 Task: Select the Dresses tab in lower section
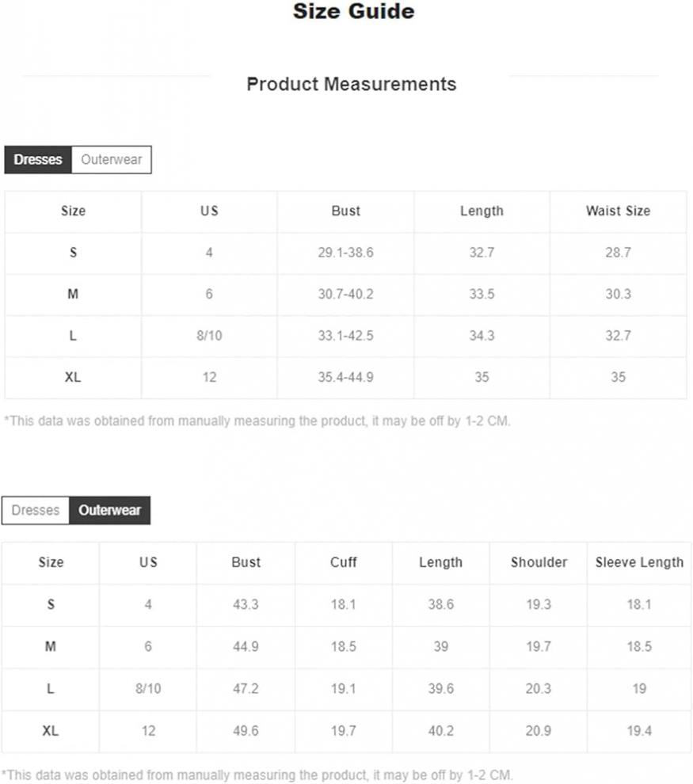click(x=36, y=510)
